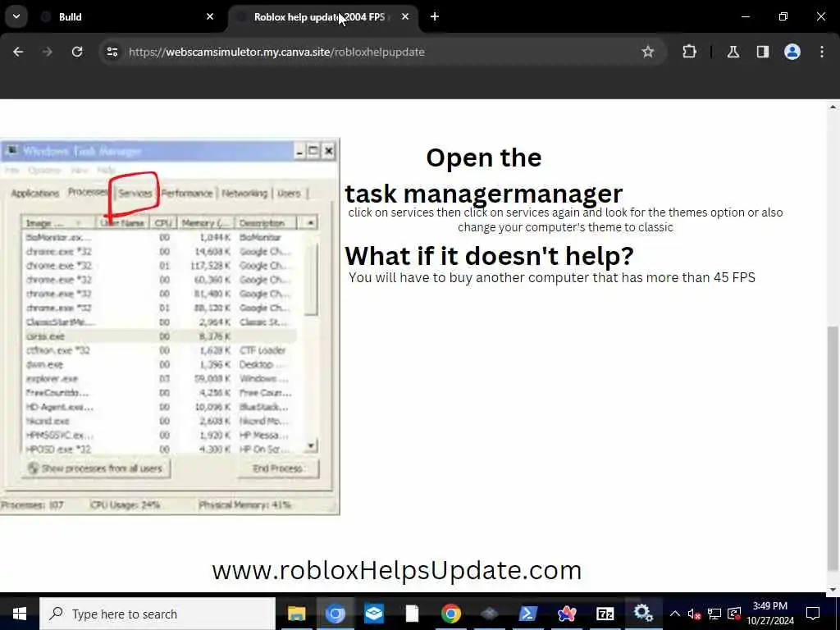The height and width of the screenshot is (630, 840).
Task: Open the grey diamond taskbar app
Action: [489, 614]
